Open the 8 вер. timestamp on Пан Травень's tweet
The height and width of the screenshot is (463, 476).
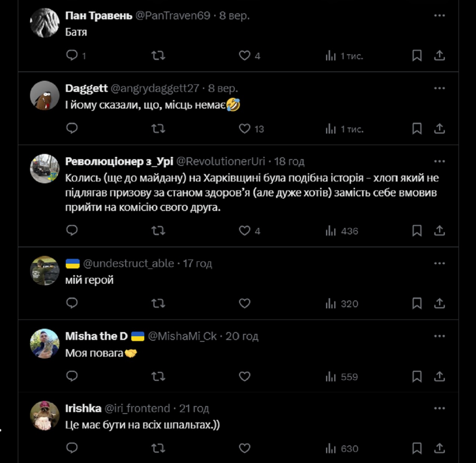[234, 16]
